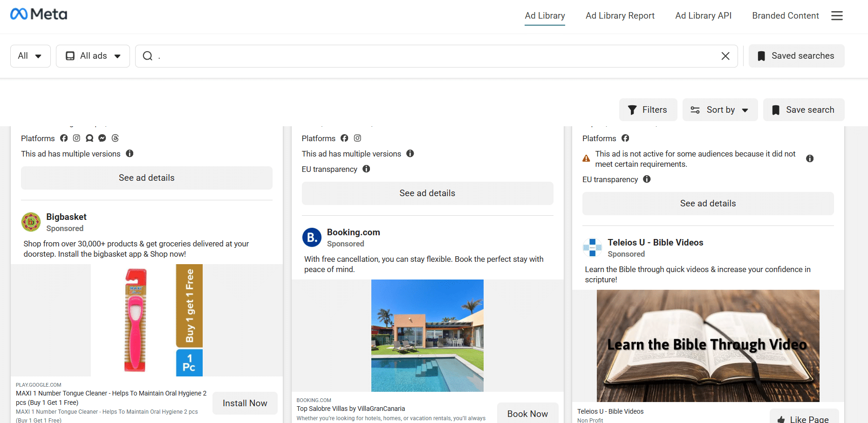The image size is (868, 423).
Task: Open Teleios U - Bible Videos name link
Action: (655, 242)
